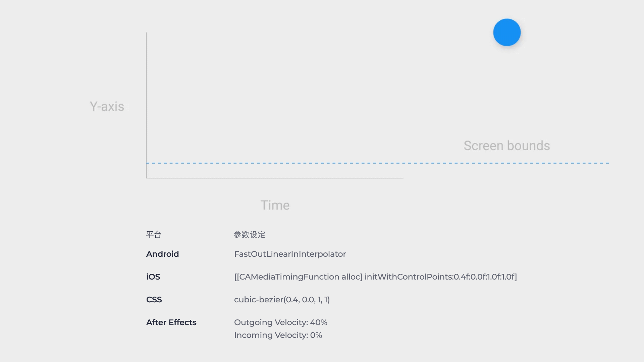Click the 参数设定 column header
Image resolution: width=644 pixels, height=362 pixels.
[x=250, y=235]
